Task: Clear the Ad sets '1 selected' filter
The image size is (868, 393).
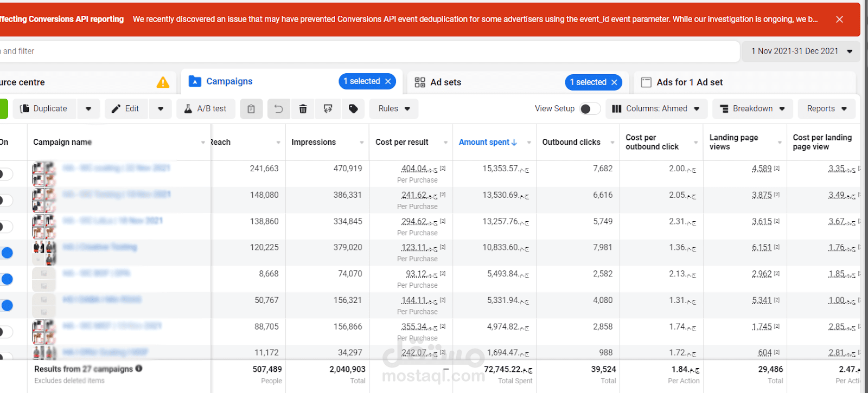Action: [614, 82]
